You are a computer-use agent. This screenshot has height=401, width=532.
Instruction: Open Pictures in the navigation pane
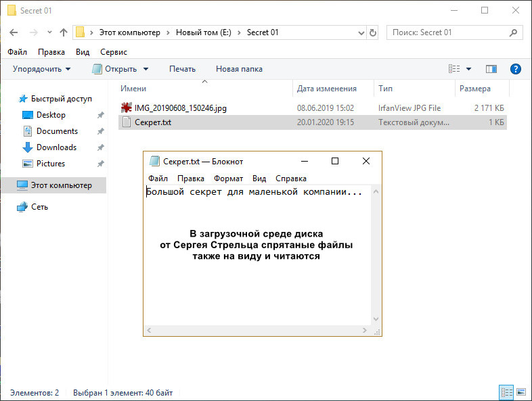pyautogui.click(x=51, y=164)
